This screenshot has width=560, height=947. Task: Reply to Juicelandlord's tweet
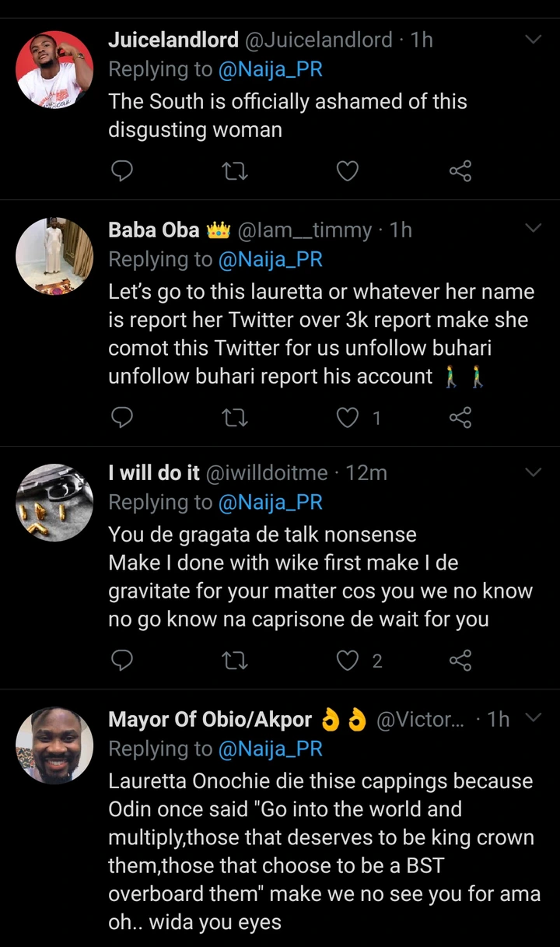pos(122,170)
